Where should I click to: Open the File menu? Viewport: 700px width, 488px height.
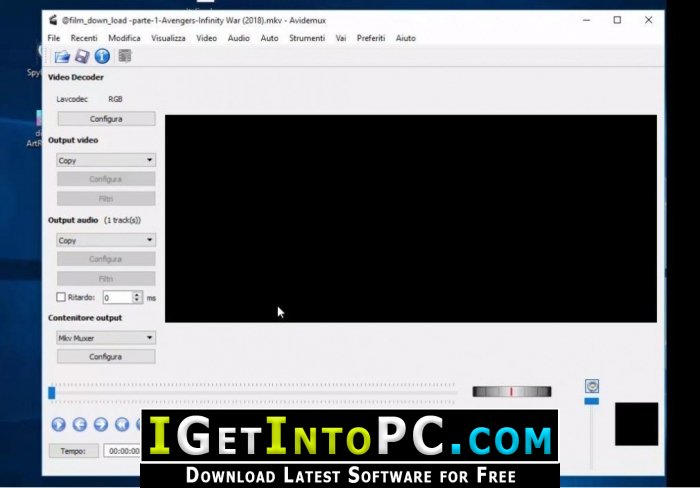click(x=54, y=38)
